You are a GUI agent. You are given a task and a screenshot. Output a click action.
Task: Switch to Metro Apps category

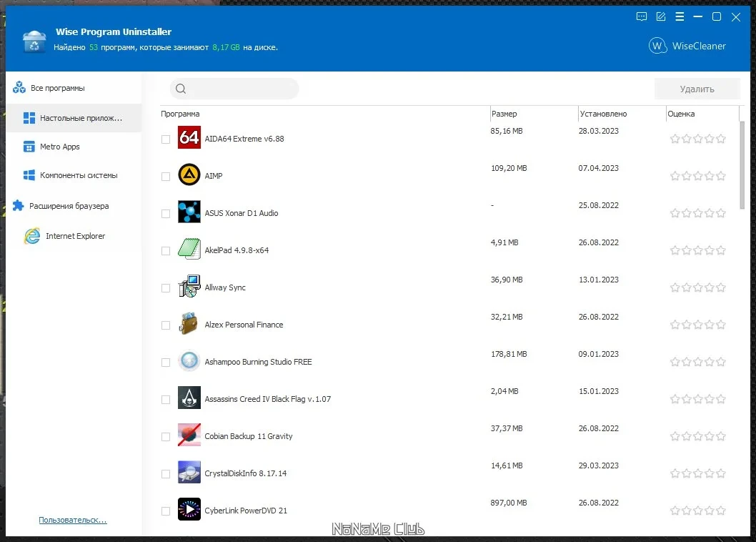[x=74, y=147]
